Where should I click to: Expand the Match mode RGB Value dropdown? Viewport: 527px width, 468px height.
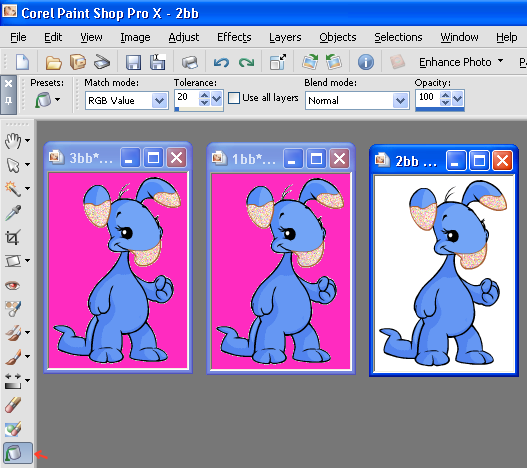[159, 101]
